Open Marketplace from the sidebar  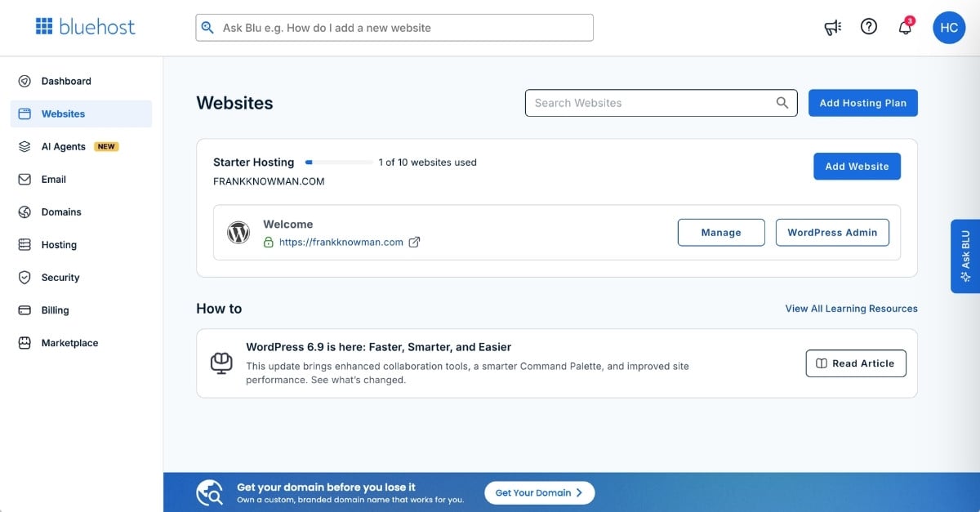[x=81, y=343]
